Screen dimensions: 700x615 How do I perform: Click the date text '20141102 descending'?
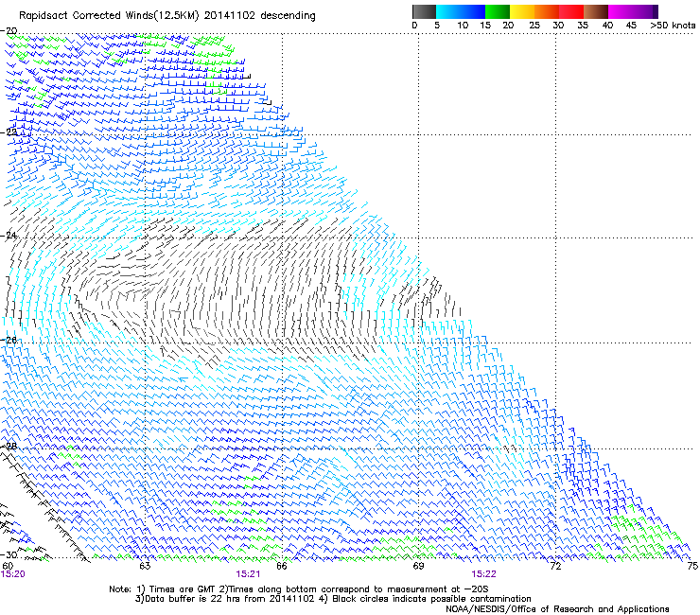click(260, 16)
